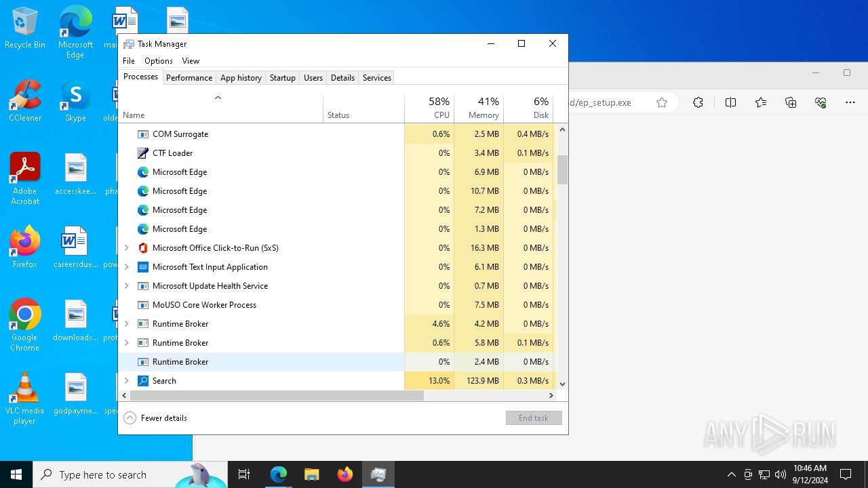The image size is (868, 488).
Task: Click the Search process icon
Action: point(143,381)
